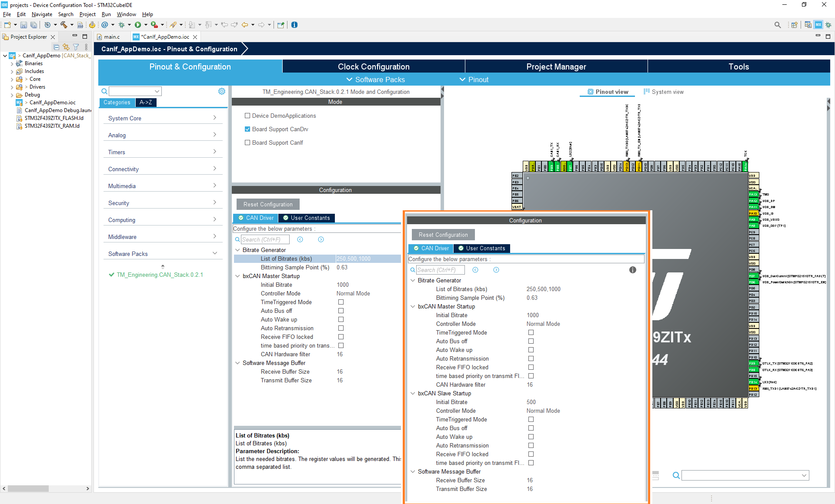
Task: Check TimeTriggered Mode under bxCAN Slave Startup
Action: pos(531,419)
